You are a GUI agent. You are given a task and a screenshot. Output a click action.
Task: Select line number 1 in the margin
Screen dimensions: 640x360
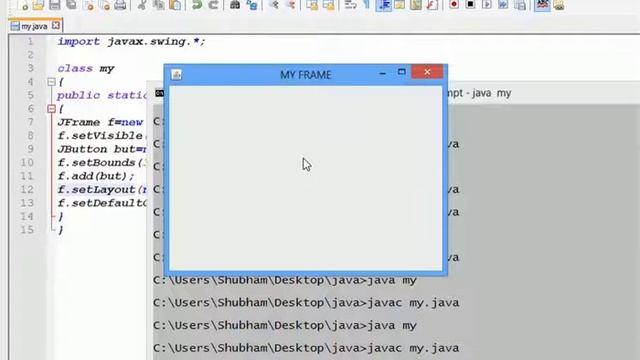pos(30,42)
